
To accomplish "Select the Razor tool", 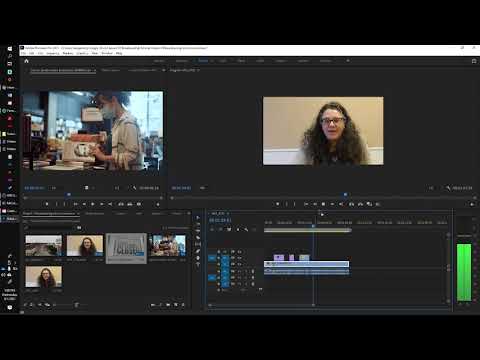I will [x=198, y=238].
